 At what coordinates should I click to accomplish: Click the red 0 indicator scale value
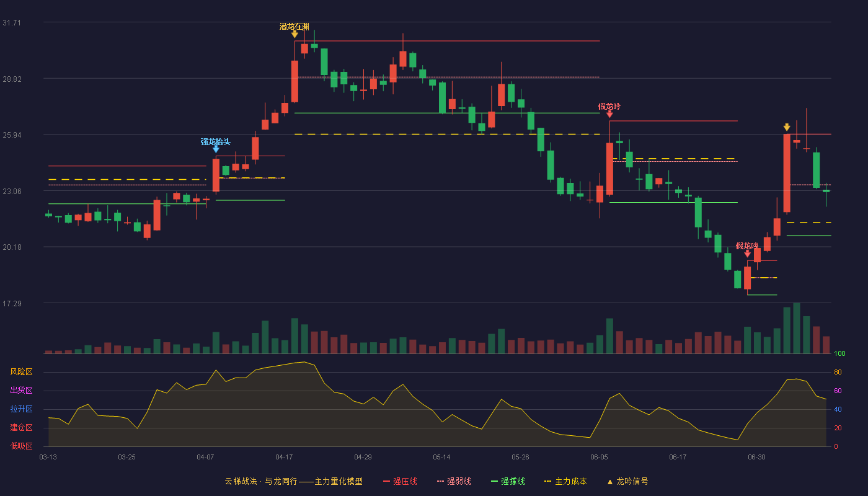click(836, 446)
